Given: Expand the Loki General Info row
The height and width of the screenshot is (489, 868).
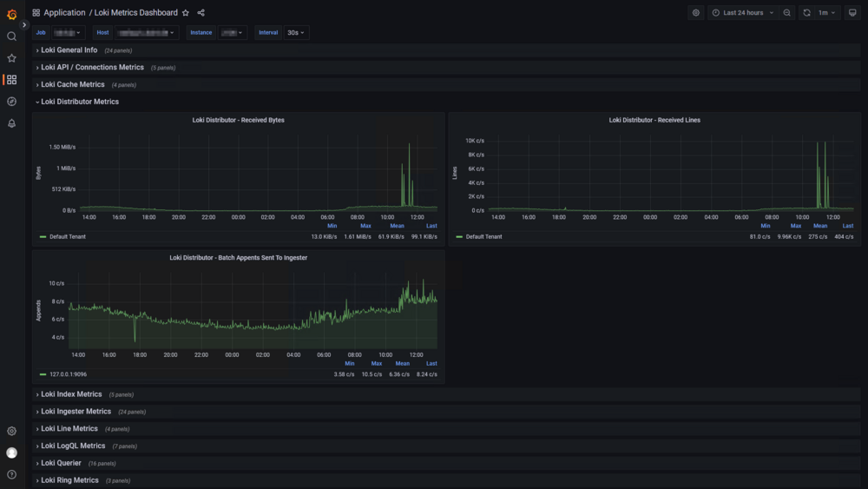Looking at the screenshot, I should pyautogui.click(x=69, y=50).
